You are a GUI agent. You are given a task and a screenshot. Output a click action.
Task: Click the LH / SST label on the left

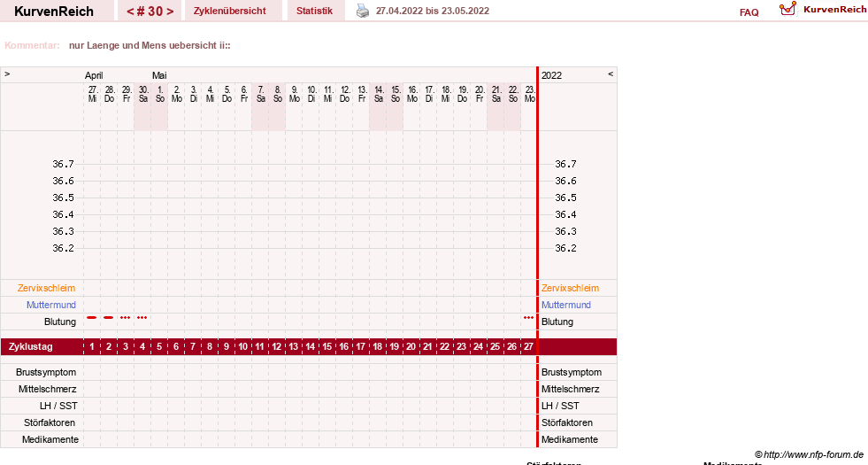58,406
